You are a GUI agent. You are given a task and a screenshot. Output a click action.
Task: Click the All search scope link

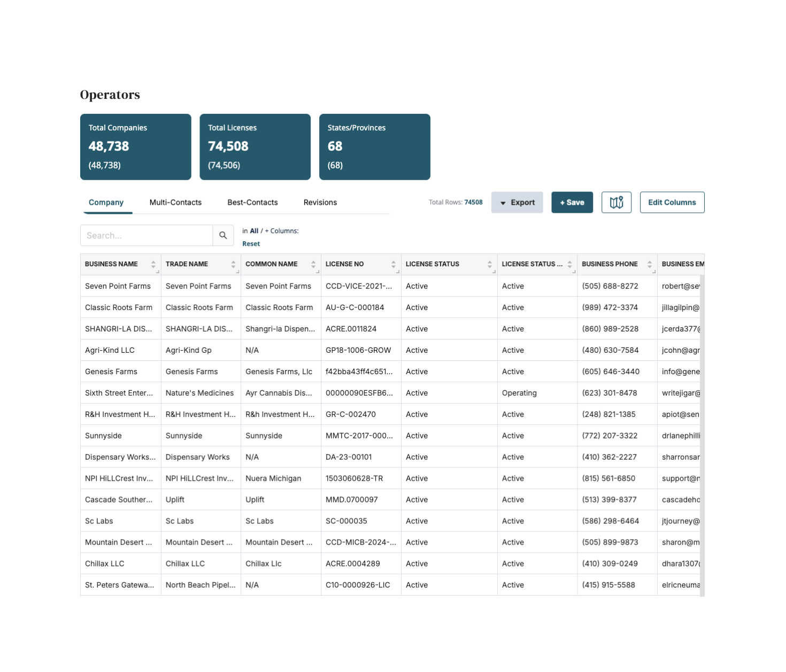pos(254,231)
